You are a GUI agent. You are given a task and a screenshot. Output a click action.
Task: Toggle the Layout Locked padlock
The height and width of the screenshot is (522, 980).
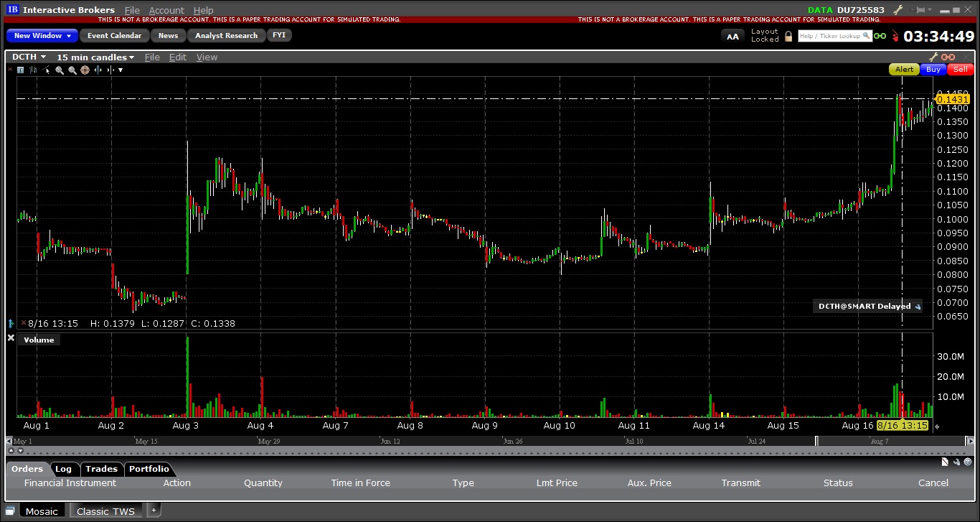tap(788, 36)
